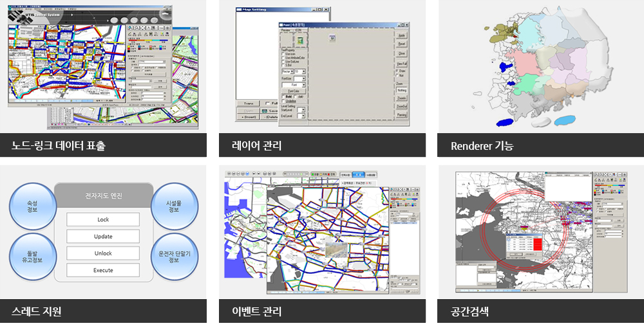The height and width of the screenshot is (328, 644).
Task: Open the 공간검색 caption
Action: tap(540, 311)
